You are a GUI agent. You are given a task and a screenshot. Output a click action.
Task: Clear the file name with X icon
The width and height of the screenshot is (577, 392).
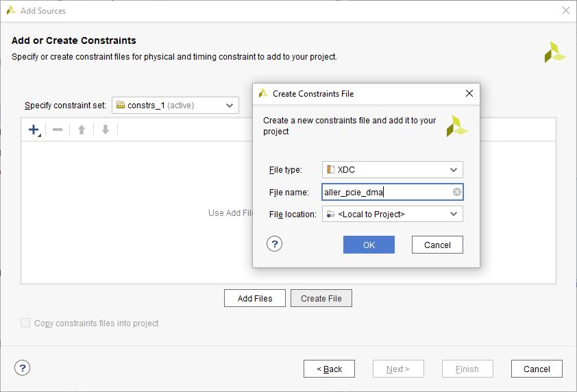457,192
